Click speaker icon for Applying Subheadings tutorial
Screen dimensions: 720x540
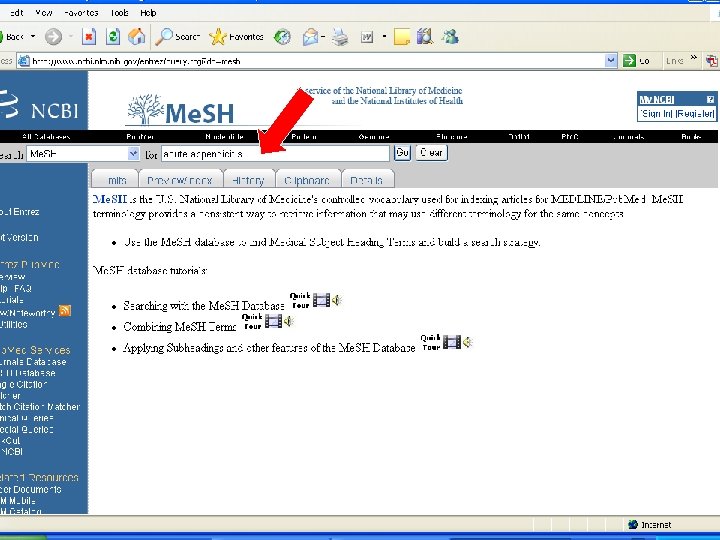467,342
